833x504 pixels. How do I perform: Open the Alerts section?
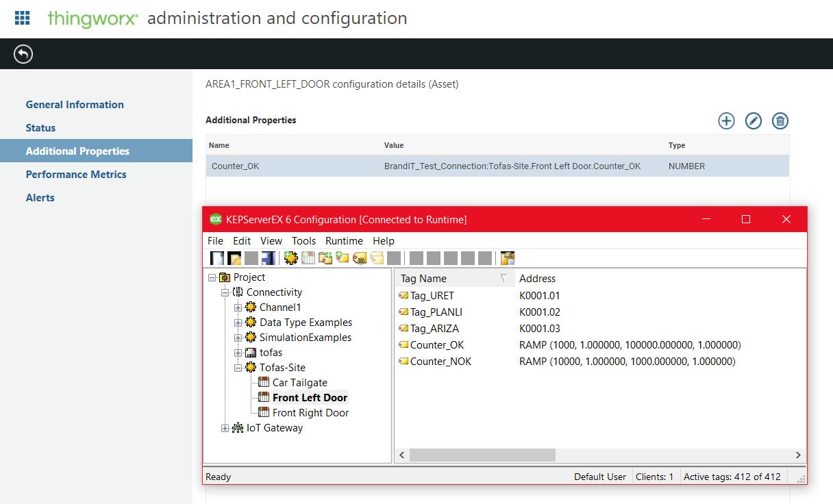[x=40, y=198]
